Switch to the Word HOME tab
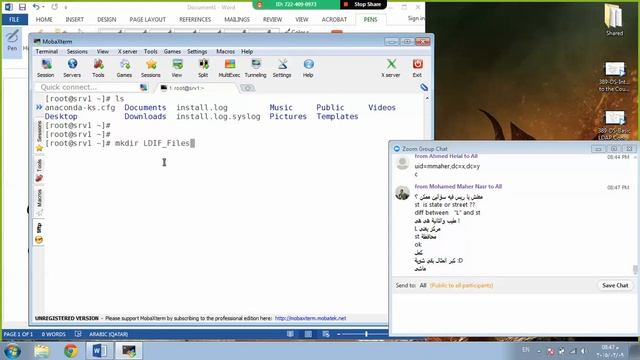640x360 pixels. coord(44,19)
